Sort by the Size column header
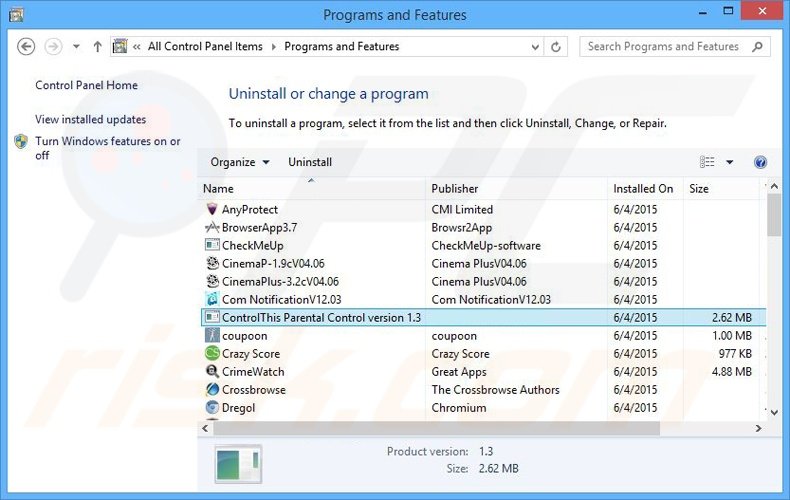 pyautogui.click(x=723, y=189)
